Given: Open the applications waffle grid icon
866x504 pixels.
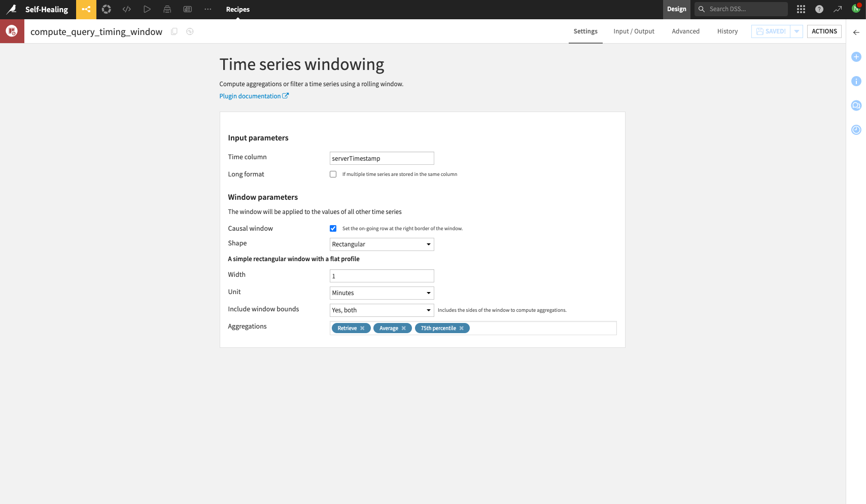Looking at the screenshot, I should (801, 9).
